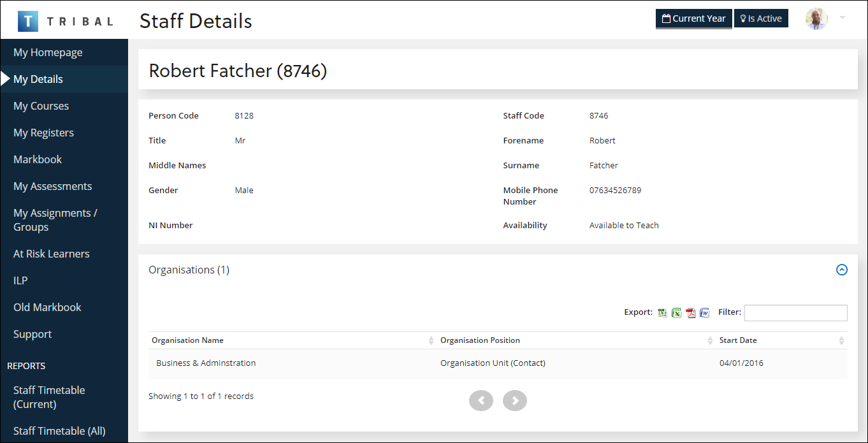
Task: Collapse the Organisations section
Action: click(x=841, y=270)
